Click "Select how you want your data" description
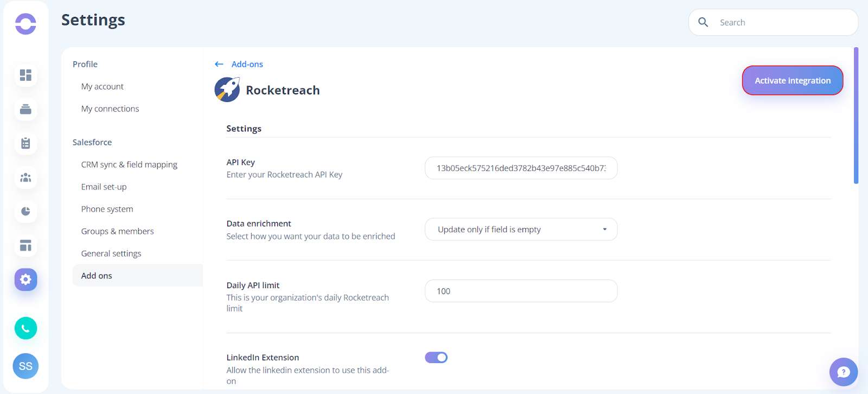The width and height of the screenshot is (868, 394). click(311, 237)
